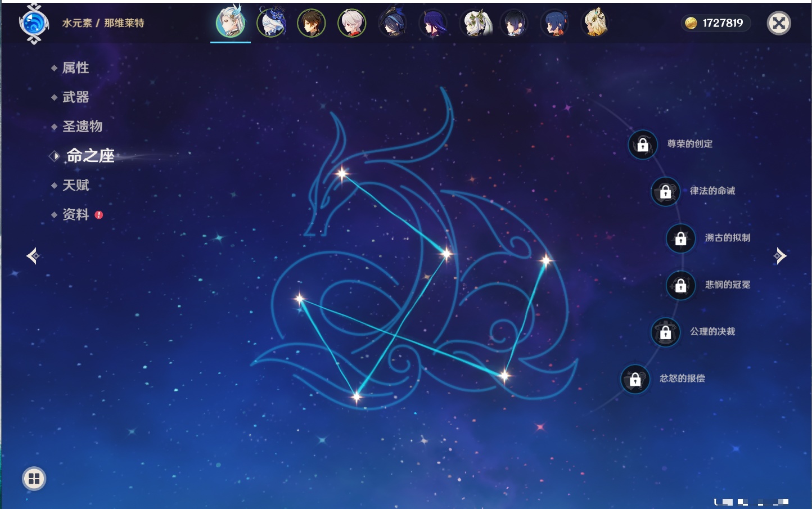Select the locked 溯古的拟制 constellation
The width and height of the screenshot is (812, 509).
681,238
